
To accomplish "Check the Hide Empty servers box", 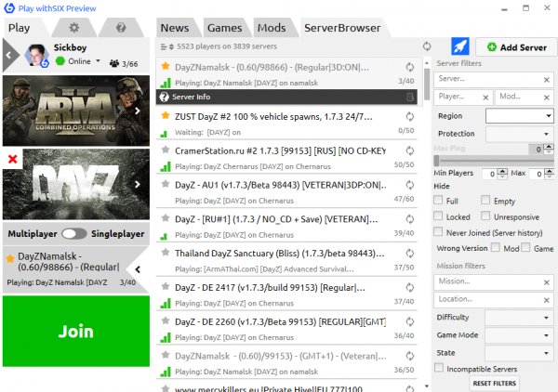I will coord(485,200).
